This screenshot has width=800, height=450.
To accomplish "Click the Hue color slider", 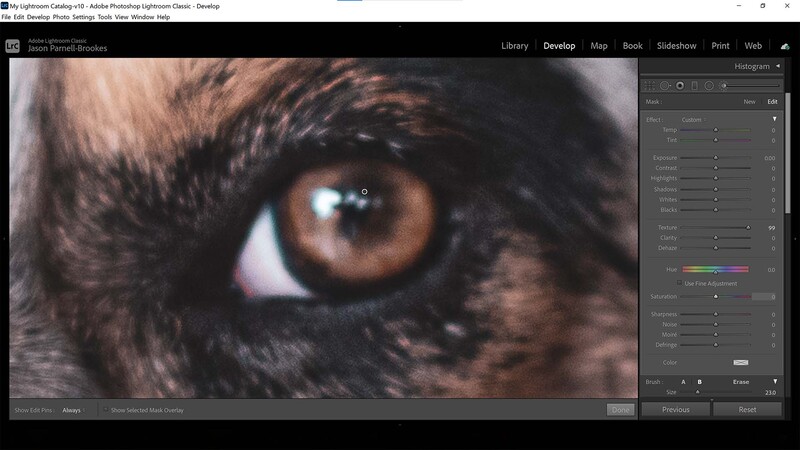I will point(715,269).
